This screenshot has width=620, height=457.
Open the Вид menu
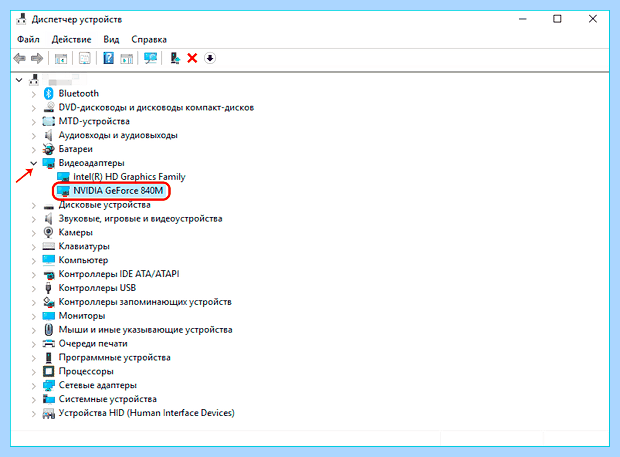pos(111,40)
